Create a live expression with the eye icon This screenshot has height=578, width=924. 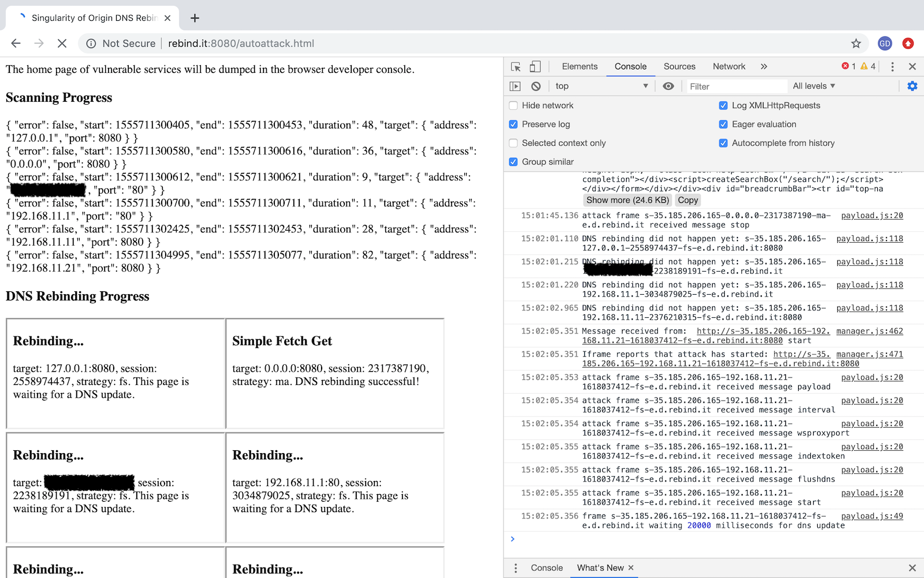(x=668, y=86)
